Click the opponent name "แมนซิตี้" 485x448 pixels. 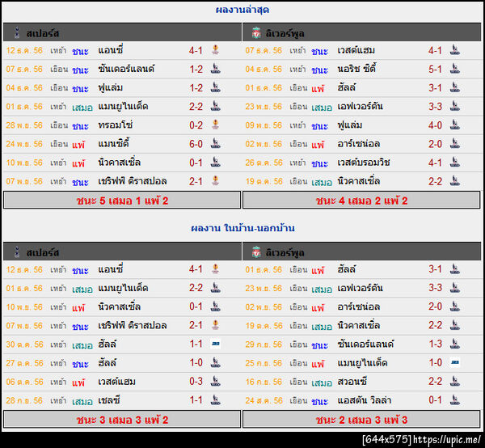[113, 144]
